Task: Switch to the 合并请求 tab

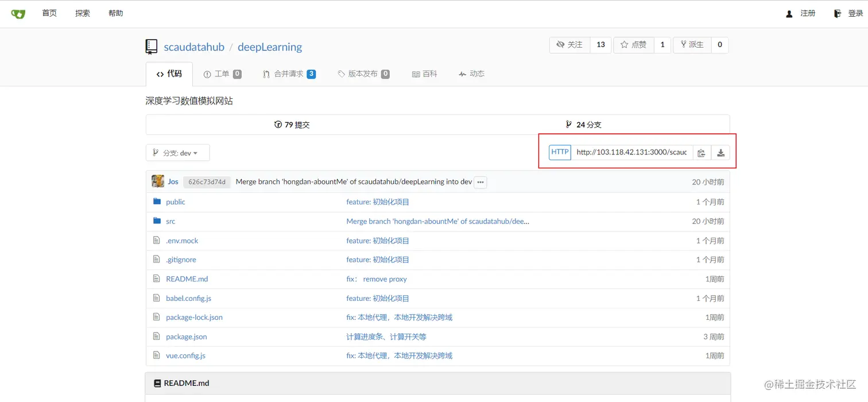Action: [x=289, y=74]
